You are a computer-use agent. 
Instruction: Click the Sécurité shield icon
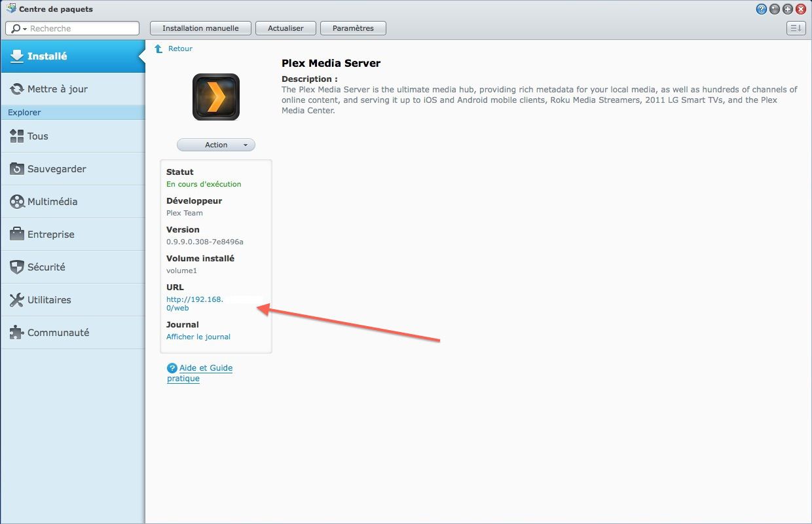pos(17,267)
